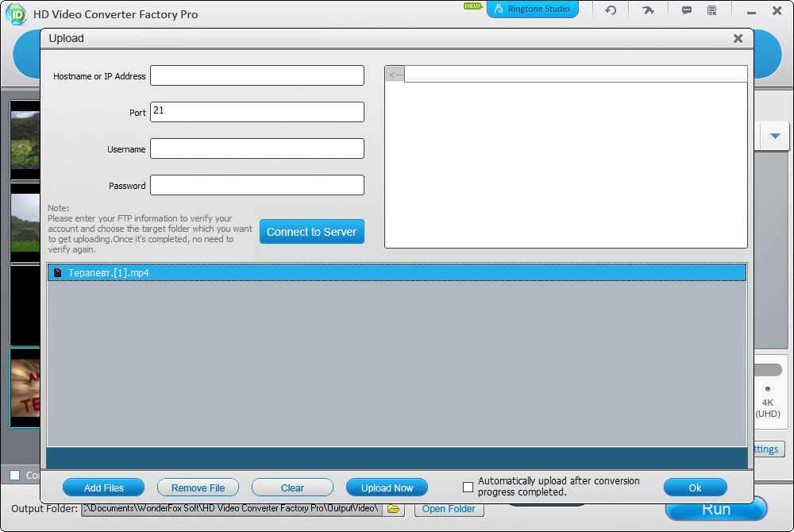Image resolution: width=794 pixels, height=532 pixels.
Task: Close the Upload dialog
Action: pyautogui.click(x=738, y=38)
